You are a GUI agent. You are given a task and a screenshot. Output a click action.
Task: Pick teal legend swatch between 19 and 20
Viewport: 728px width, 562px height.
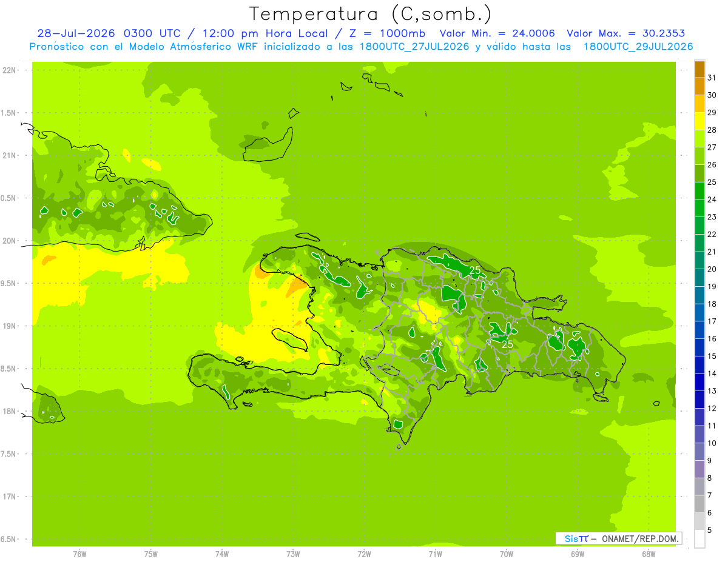[x=699, y=278]
